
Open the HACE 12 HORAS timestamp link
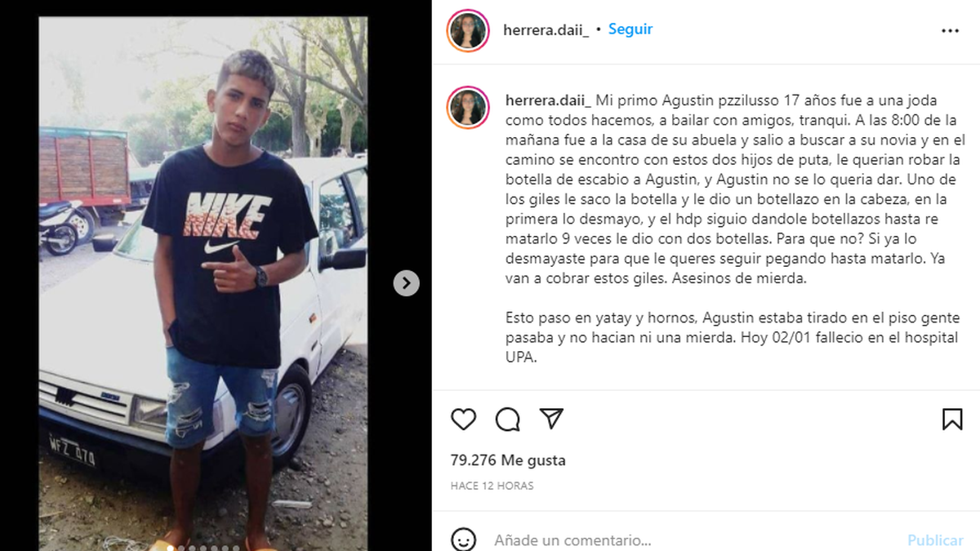point(492,486)
